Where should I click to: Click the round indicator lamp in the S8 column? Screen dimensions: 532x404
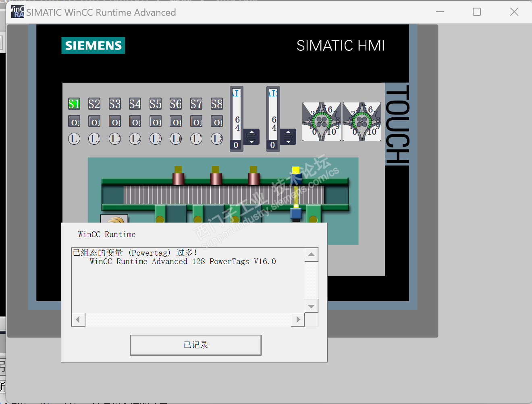217,139
